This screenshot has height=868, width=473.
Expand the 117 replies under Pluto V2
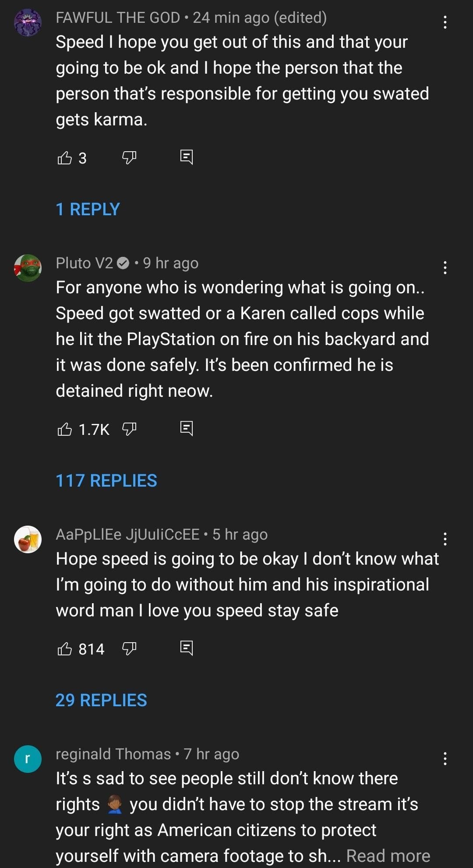[106, 481]
